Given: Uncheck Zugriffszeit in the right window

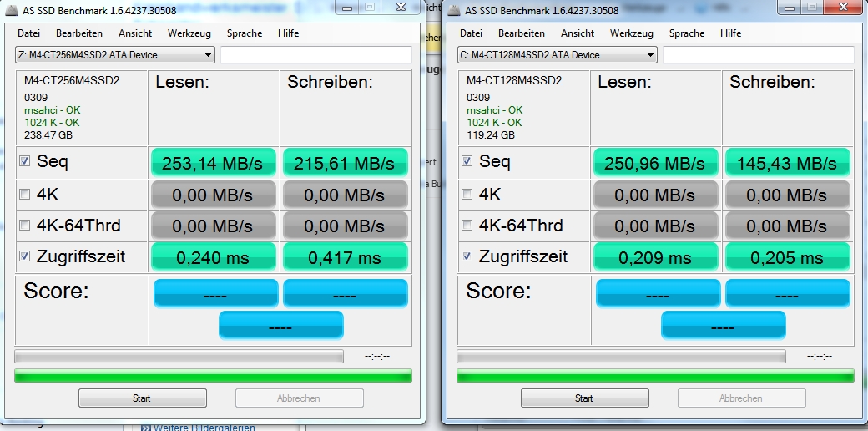Looking at the screenshot, I should (467, 256).
